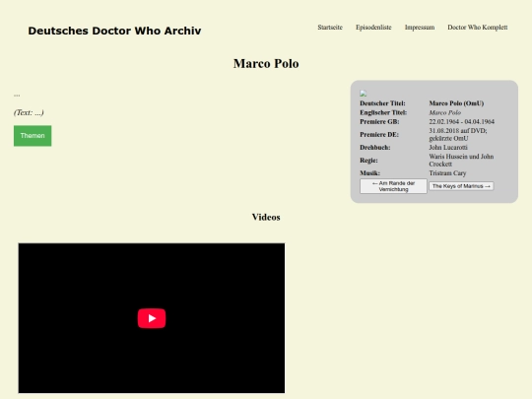Click the Premiere DE value 31.08.2018 auf DVD
Viewport: 532px width, 399px height.
coord(458,134)
